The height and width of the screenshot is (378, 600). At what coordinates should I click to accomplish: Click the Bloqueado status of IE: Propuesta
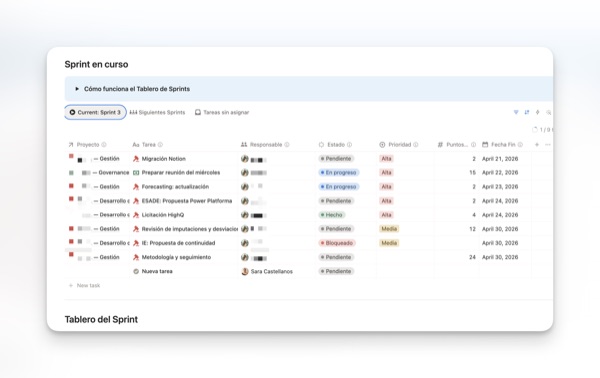[337, 243]
